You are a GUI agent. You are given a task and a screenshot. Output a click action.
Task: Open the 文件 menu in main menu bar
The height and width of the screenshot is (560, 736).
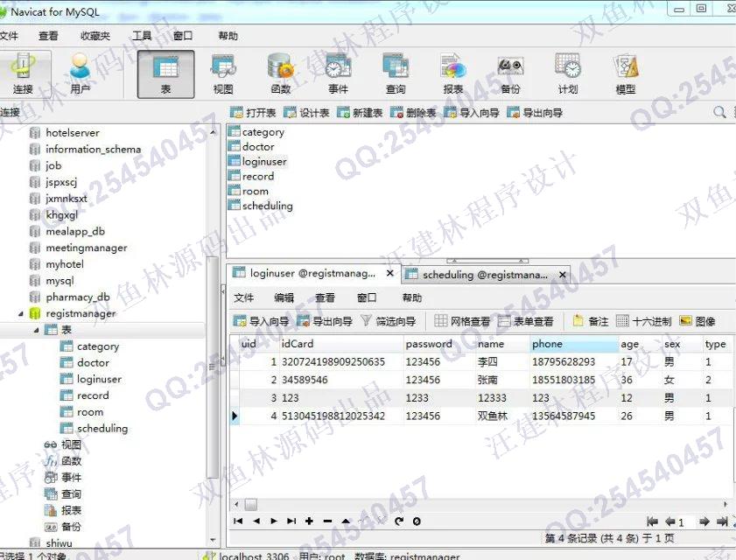(x=9, y=36)
